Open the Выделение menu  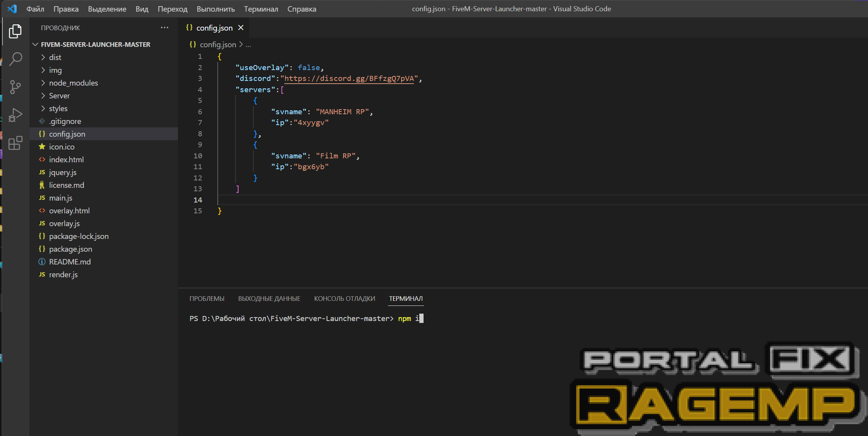pos(107,9)
